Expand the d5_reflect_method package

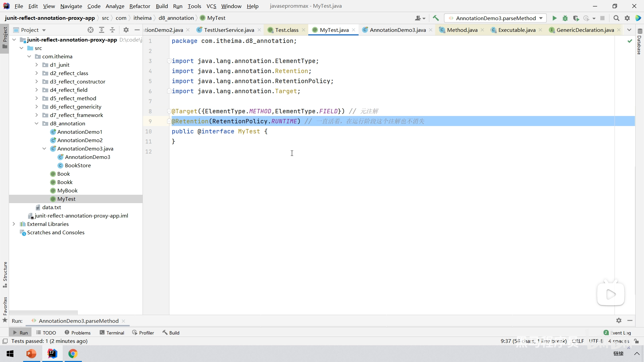pyautogui.click(x=37, y=98)
